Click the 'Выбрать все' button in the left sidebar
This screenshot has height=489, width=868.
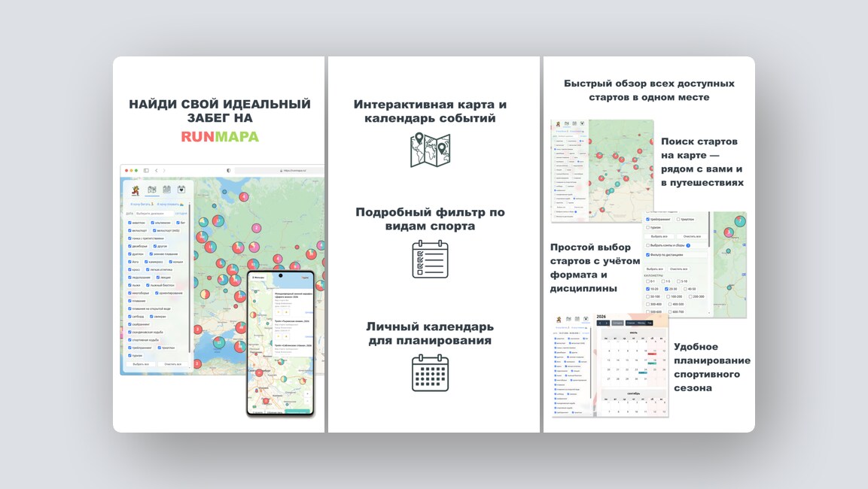[x=141, y=364]
